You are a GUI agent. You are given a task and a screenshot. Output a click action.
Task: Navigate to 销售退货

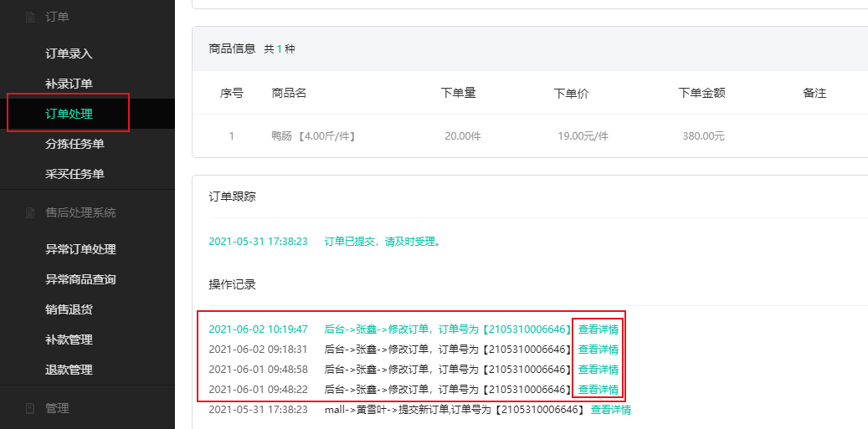(69, 309)
